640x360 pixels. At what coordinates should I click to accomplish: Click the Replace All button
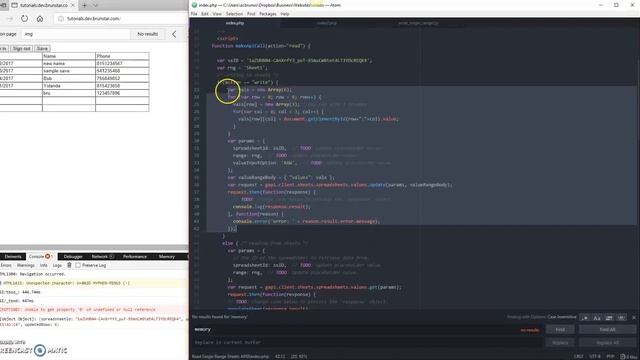tap(607, 342)
